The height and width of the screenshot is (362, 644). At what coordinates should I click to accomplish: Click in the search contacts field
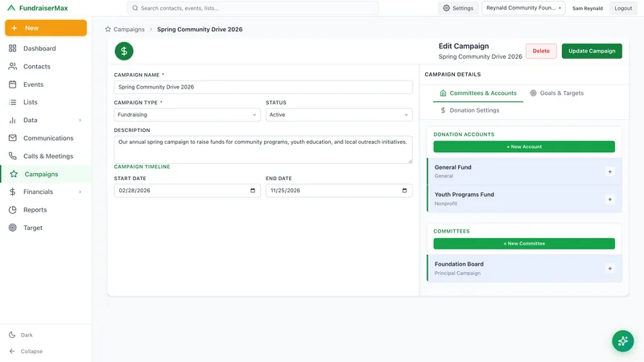[253, 8]
